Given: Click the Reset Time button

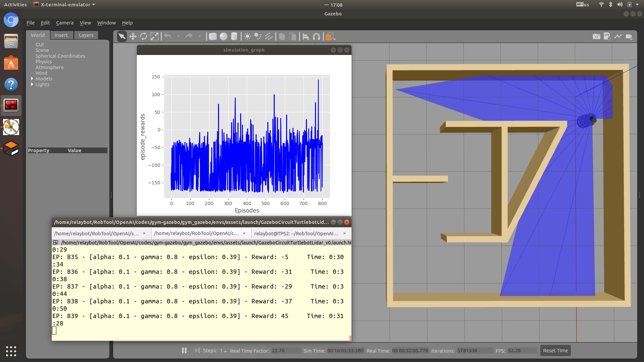Looking at the screenshot, I should tap(555, 351).
